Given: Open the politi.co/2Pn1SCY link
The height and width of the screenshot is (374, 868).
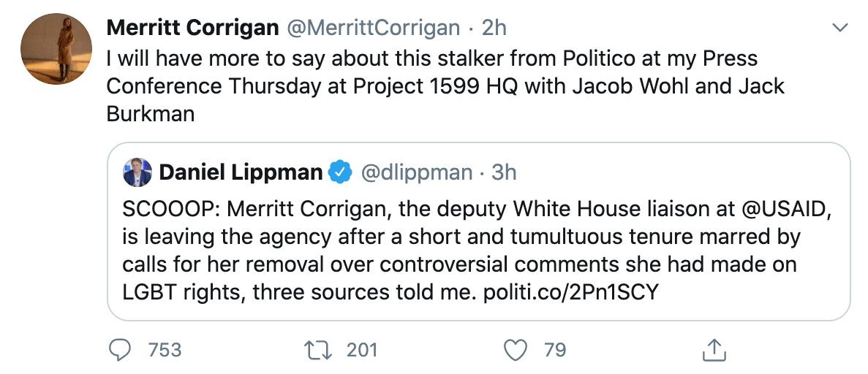Looking at the screenshot, I should tap(571, 292).
